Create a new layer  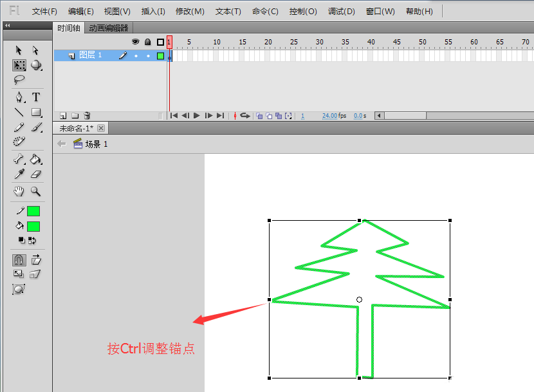(x=63, y=116)
